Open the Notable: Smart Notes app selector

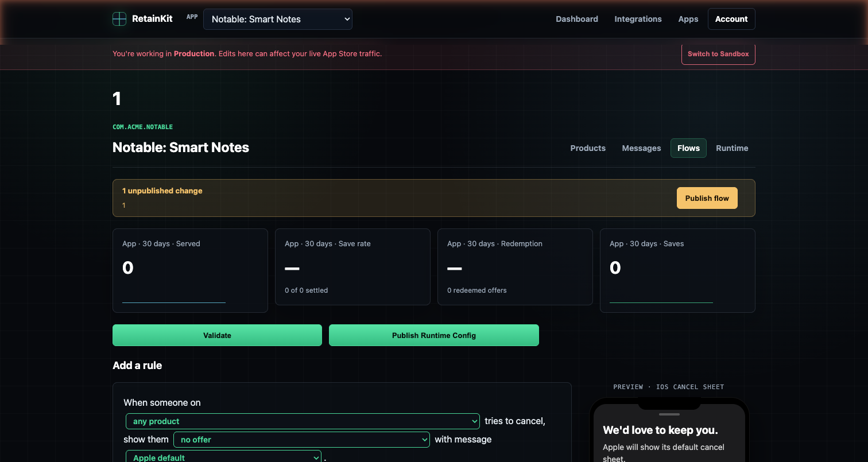pos(278,19)
